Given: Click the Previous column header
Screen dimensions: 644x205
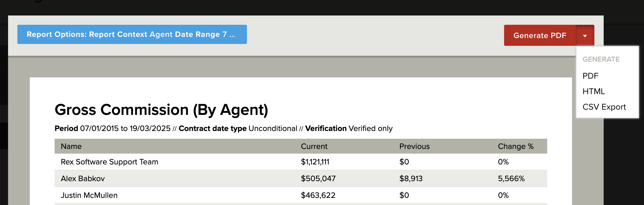Looking at the screenshot, I should click(x=414, y=146).
